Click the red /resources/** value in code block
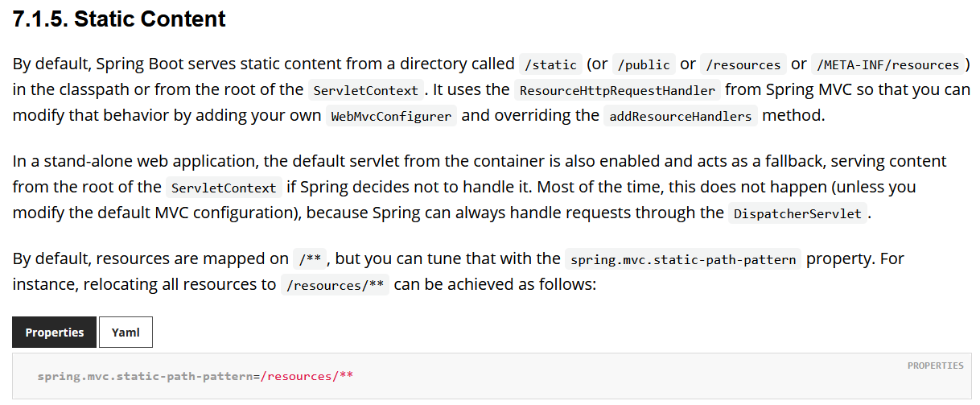Image resolution: width=980 pixels, height=405 pixels. (307, 376)
